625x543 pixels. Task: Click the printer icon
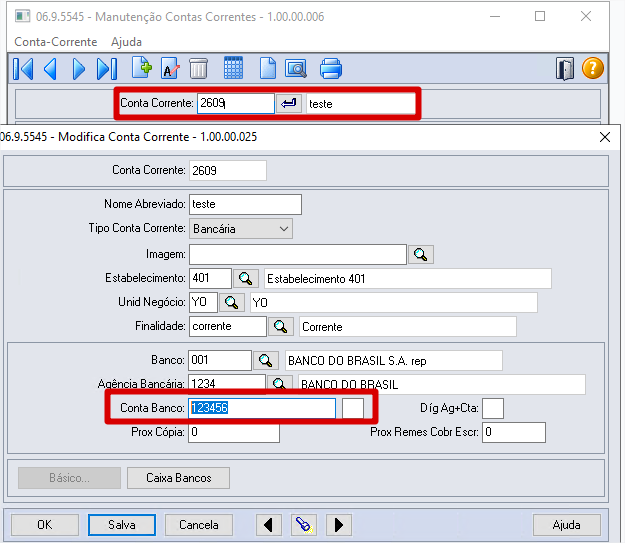[330, 69]
